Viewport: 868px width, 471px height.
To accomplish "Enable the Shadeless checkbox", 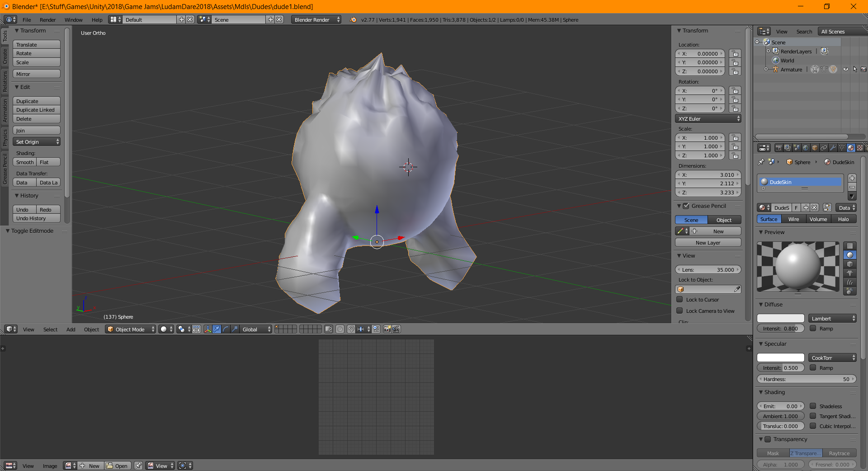I will point(813,406).
